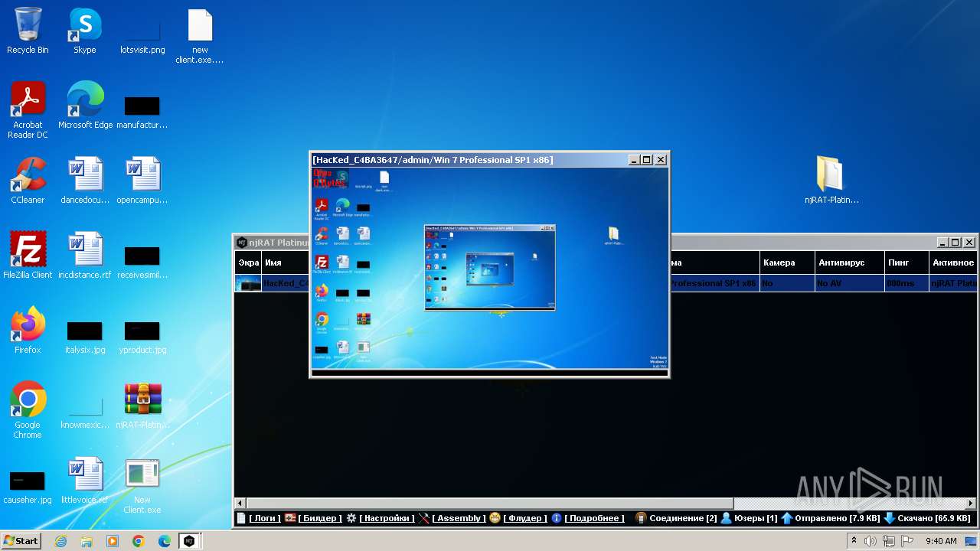The image size is (980, 551).
Task: Click njRAT horizontal scrollbar left arrow
Action: click(x=240, y=503)
